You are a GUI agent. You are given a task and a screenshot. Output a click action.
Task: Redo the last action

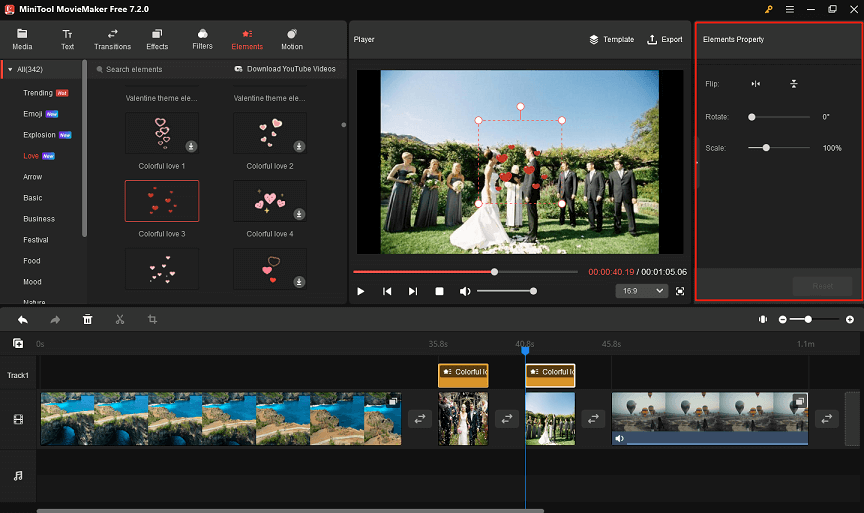(55, 320)
